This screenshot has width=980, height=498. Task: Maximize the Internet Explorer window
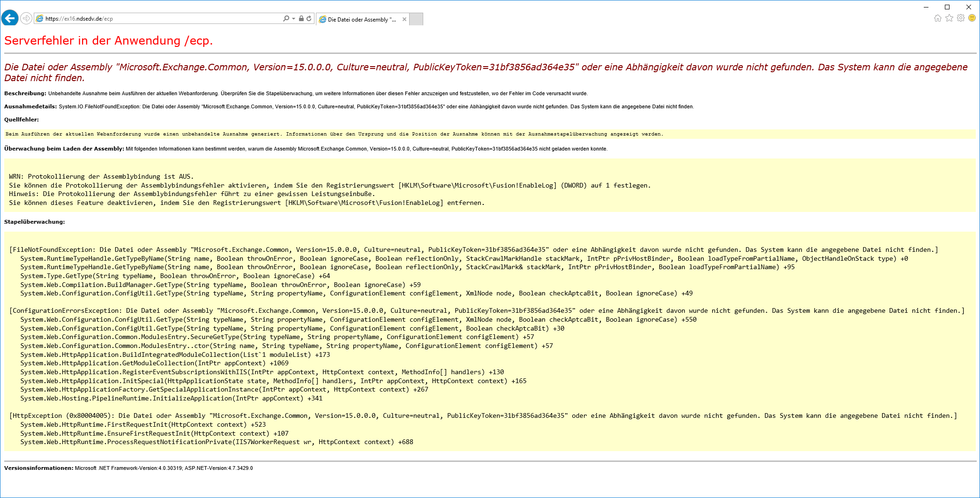947,7
